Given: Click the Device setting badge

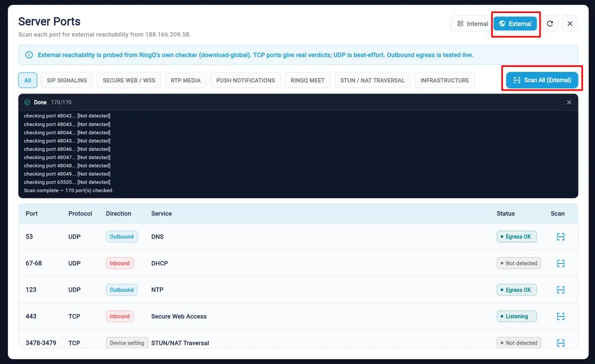Looking at the screenshot, I should 127,343.
